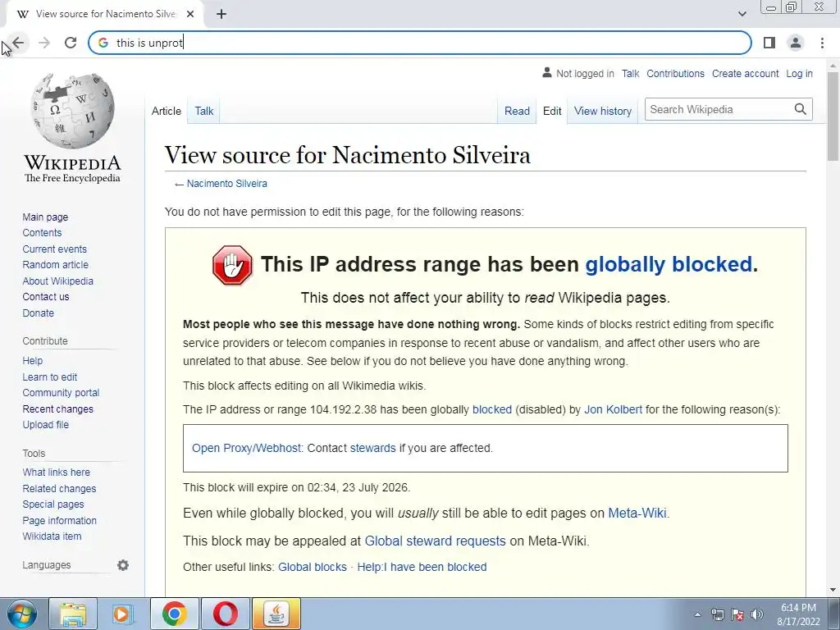Switch to the Talk page tab
The image size is (840, 630).
(204, 111)
